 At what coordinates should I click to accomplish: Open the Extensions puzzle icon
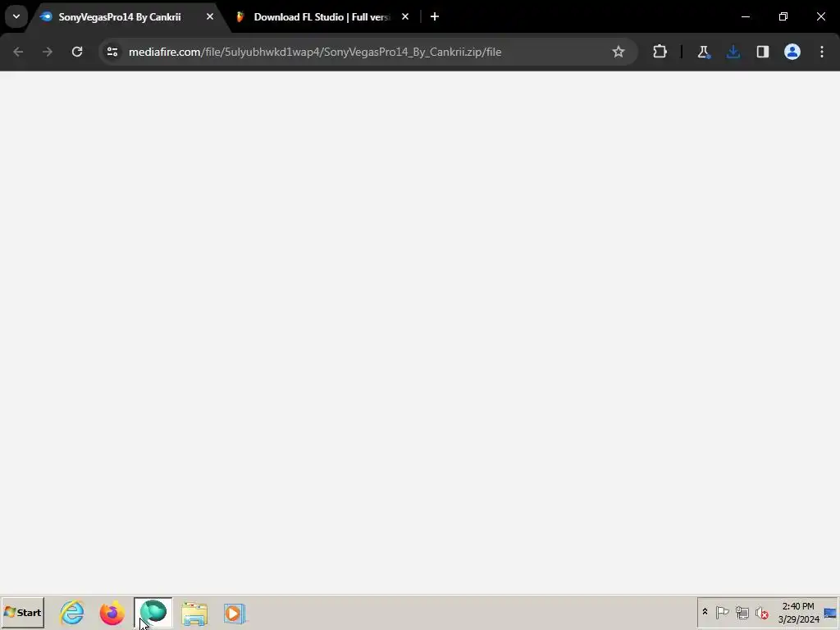tap(660, 52)
